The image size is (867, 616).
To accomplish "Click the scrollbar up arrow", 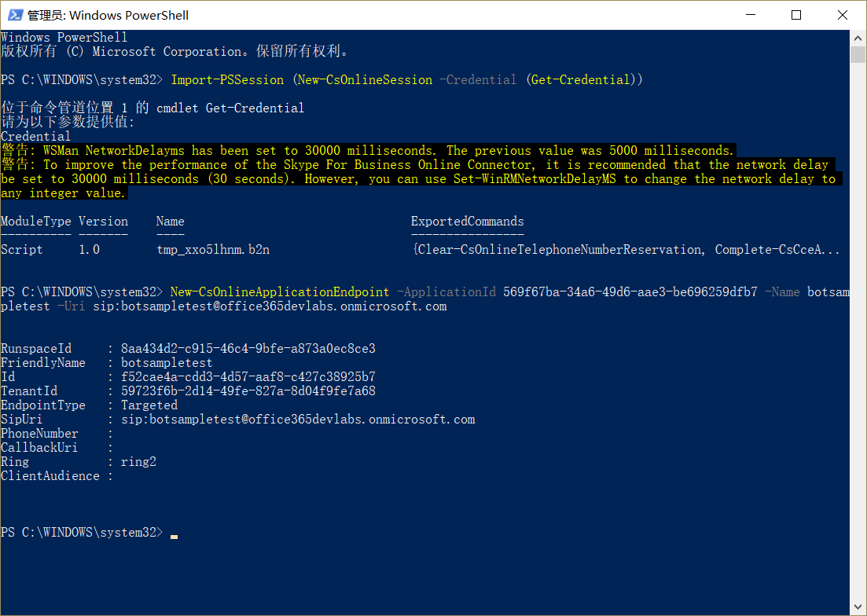I will (x=858, y=37).
